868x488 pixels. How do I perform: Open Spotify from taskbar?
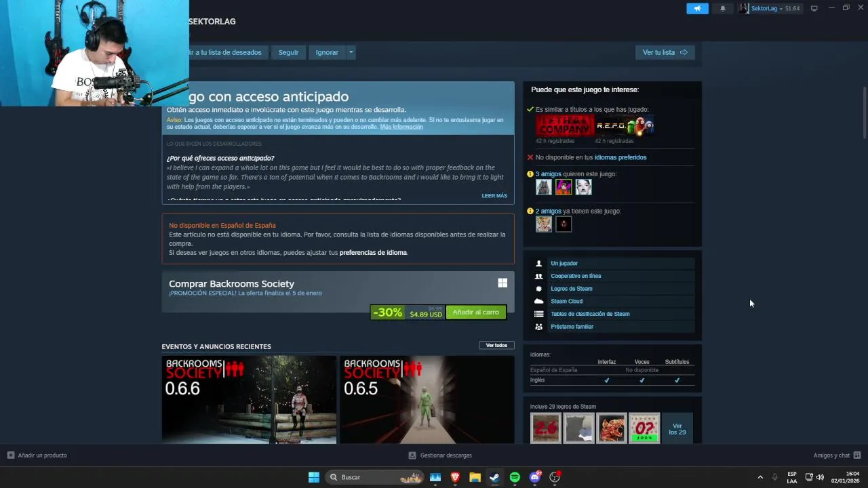(515, 477)
